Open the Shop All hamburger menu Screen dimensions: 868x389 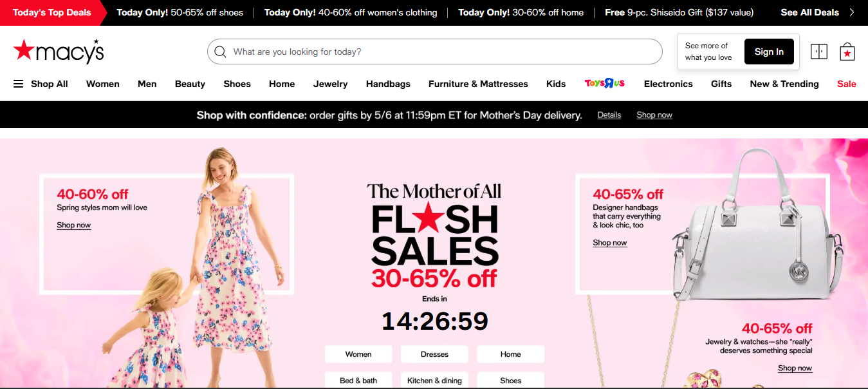[x=41, y=84]
